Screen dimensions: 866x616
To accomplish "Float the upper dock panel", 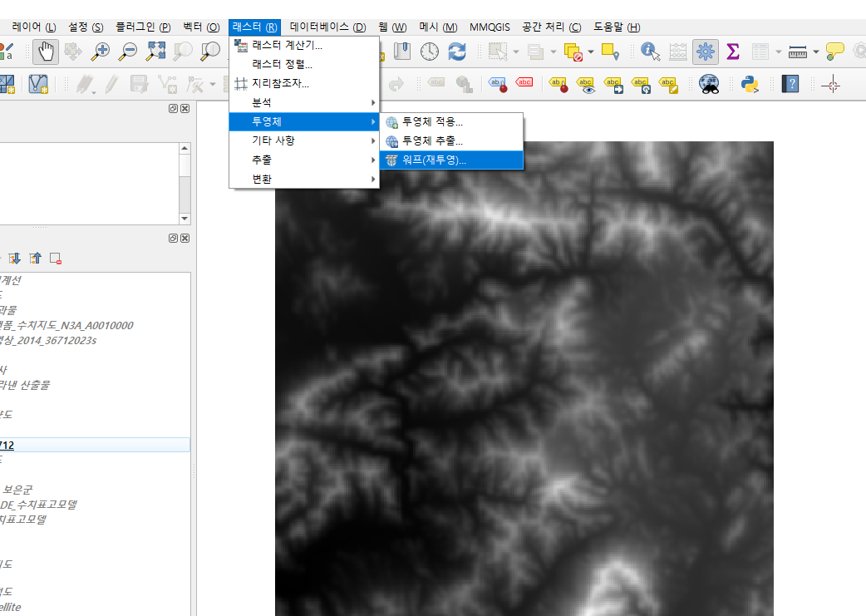I will coord(173,108).
